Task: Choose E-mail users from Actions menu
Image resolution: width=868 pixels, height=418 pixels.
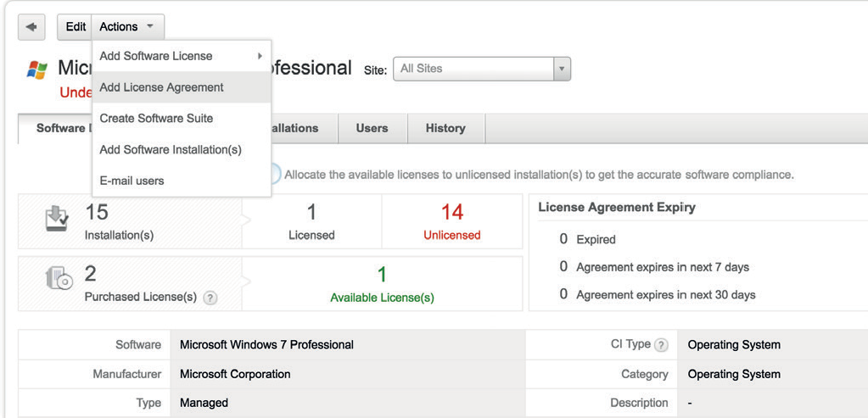Action: click(x=132, y=181)
